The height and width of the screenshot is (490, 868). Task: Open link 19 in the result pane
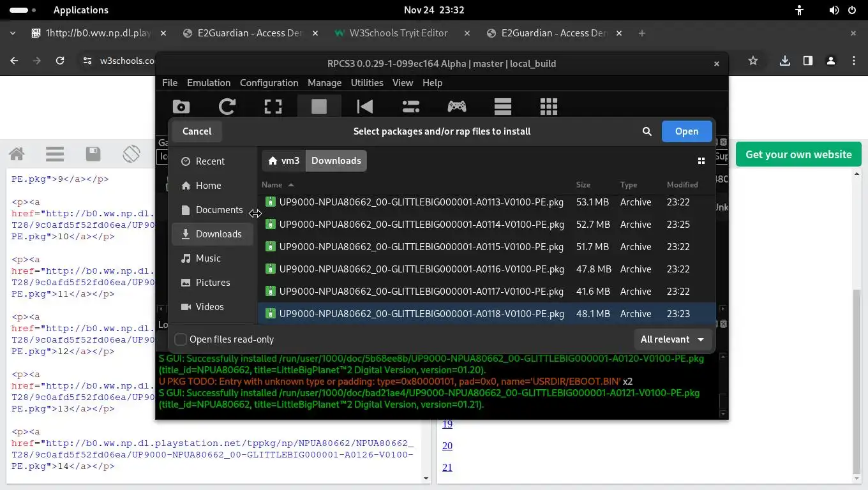point(447,424)
